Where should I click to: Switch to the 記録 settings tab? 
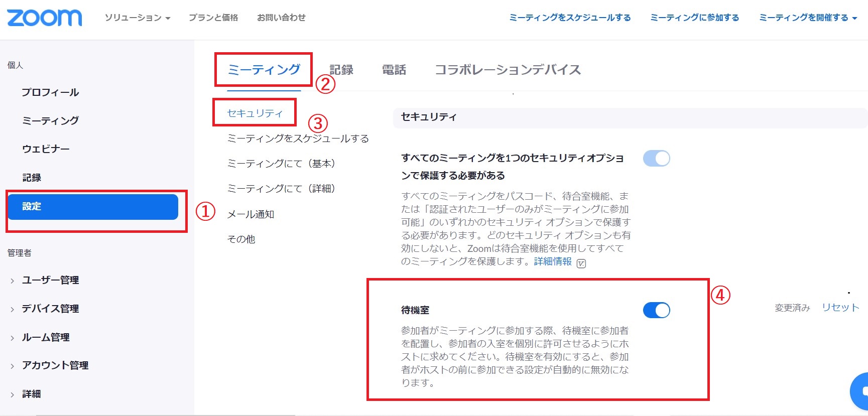click(x=341, y=70)
